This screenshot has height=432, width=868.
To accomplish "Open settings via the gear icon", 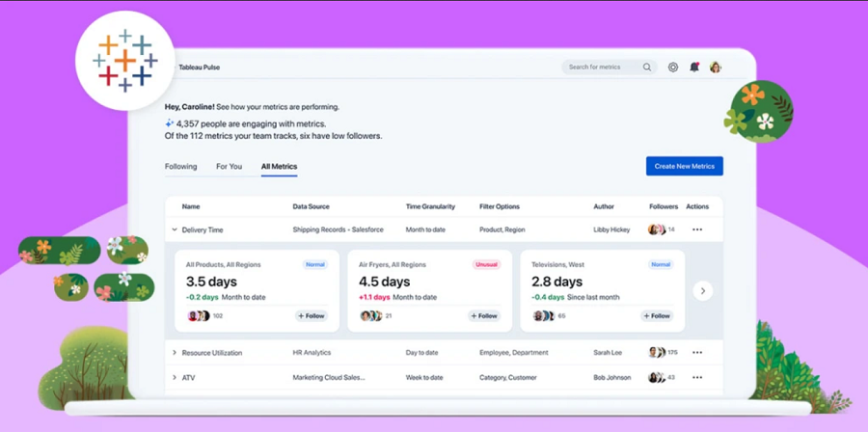I will tap(673, 67).
